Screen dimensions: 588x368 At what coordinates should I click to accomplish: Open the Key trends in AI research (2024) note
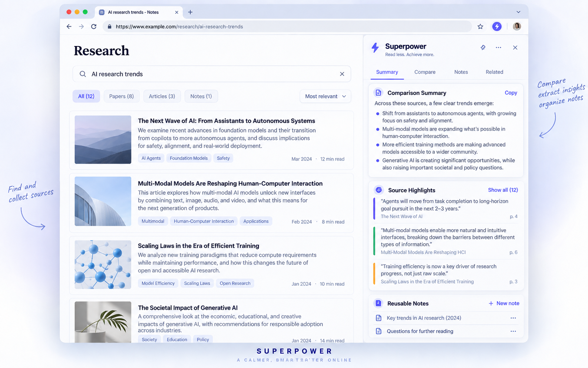424,318
